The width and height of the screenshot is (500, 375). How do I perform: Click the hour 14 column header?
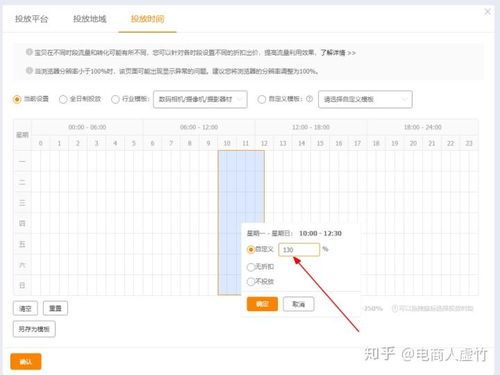click(302, 143)
